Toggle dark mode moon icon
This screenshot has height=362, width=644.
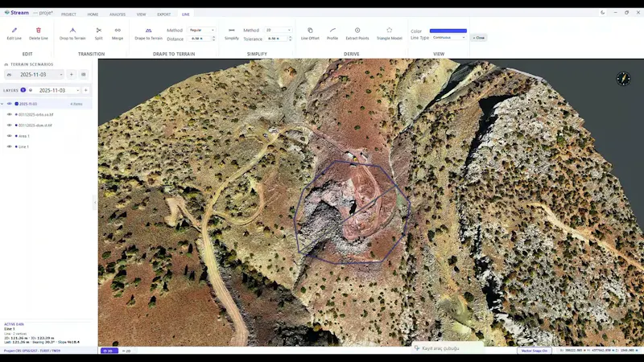pos(602,13)
